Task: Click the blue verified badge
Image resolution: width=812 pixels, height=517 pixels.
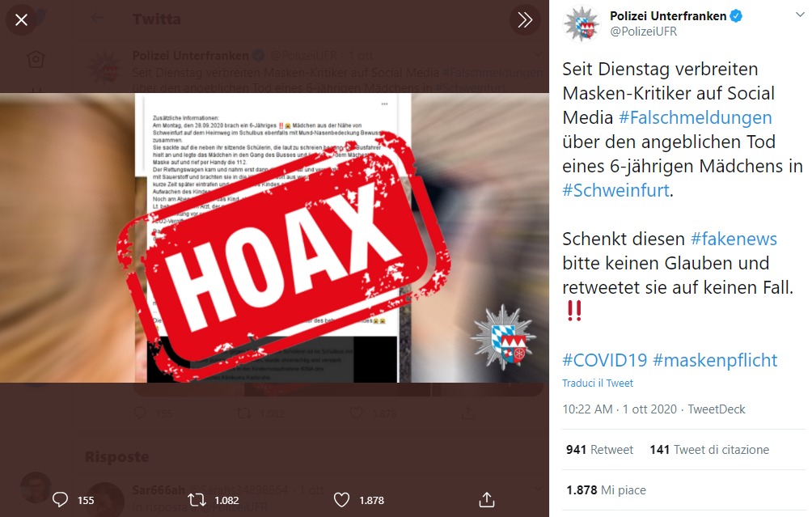Action: pos(736,16)
